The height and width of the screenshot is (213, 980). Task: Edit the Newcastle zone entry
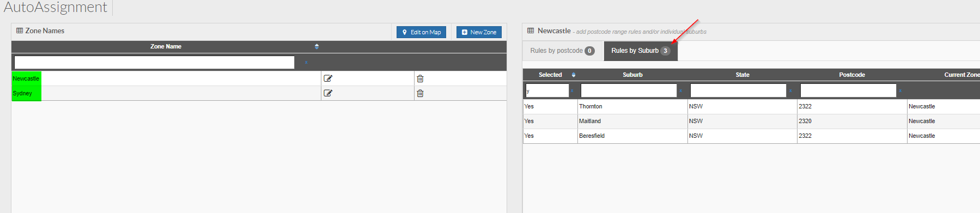[x=328, y=78]
